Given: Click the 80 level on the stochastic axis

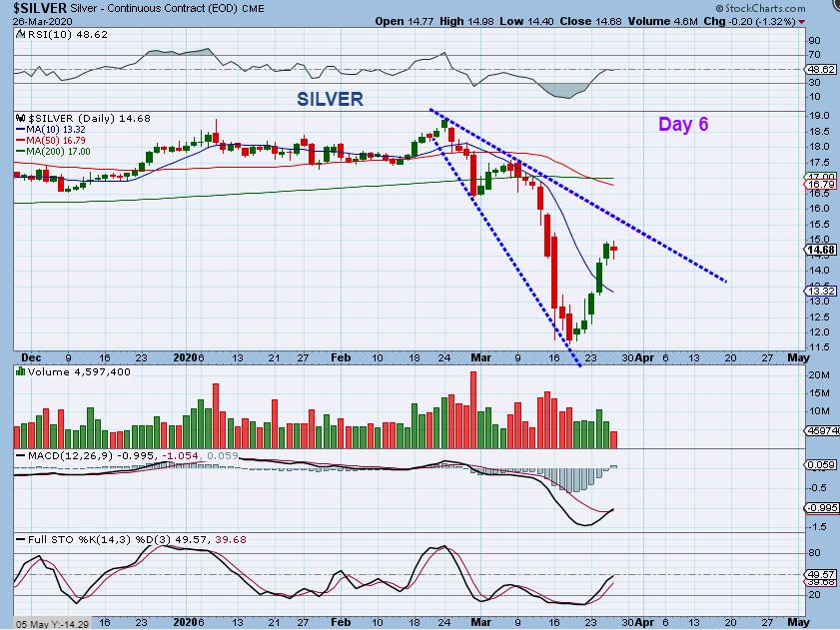Looking at the screenshot, I should [815, 553].
